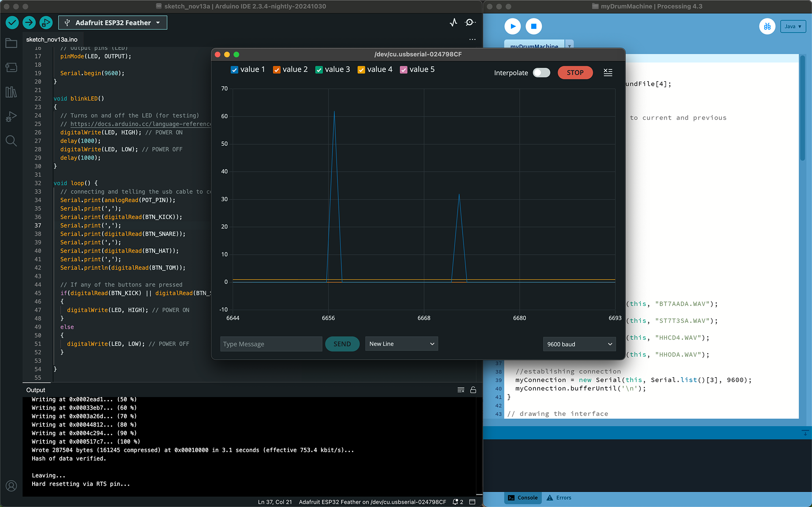Viewport: 812px width, 507px height.
Task: Open the Serial Plotter waveform icon
Action: click(453, 22)
